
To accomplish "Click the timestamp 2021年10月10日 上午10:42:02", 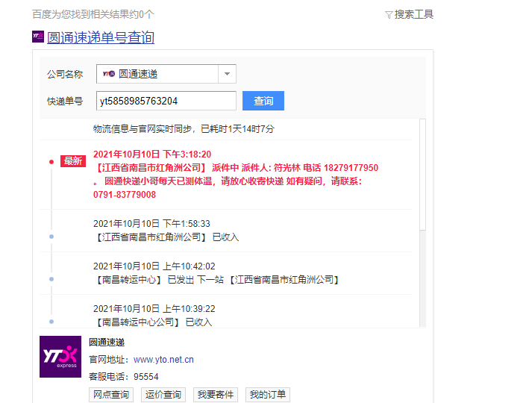I will click(154, 266).
